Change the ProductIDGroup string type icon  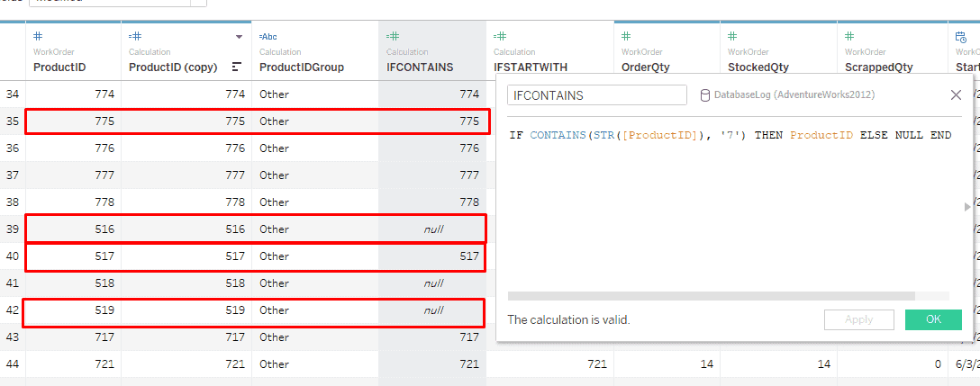pyautogui.click(x=268, y=36)
